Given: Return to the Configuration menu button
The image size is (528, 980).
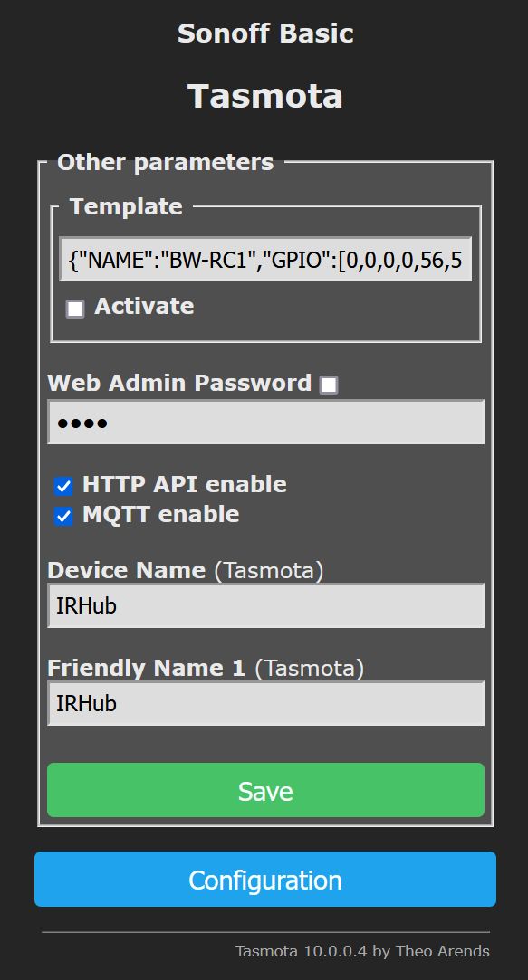Looking at the screenshot, I should tap(265, 879).
